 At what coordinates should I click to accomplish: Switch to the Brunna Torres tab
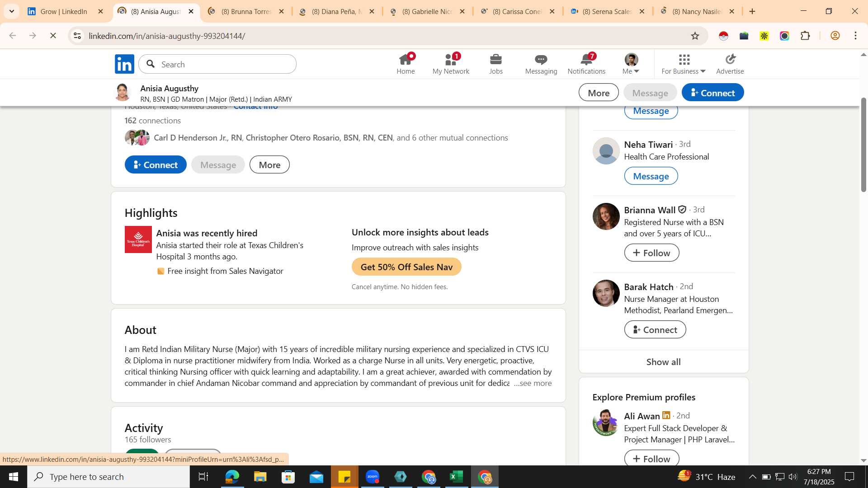pos(246,11)
